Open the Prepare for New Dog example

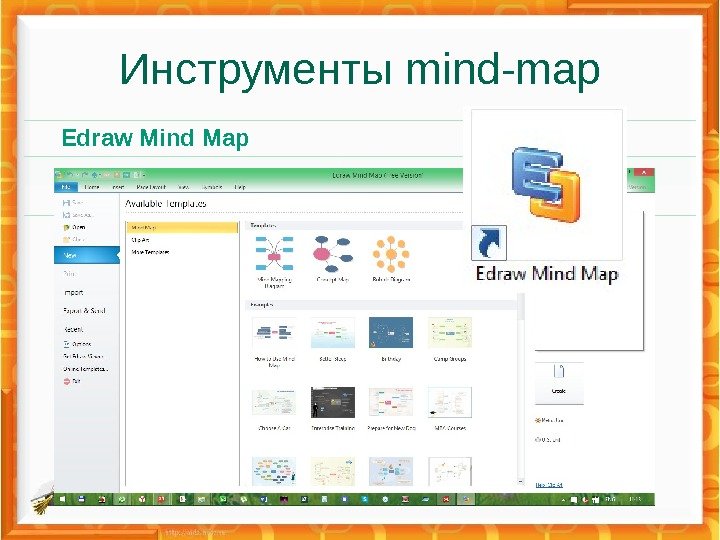391,402
